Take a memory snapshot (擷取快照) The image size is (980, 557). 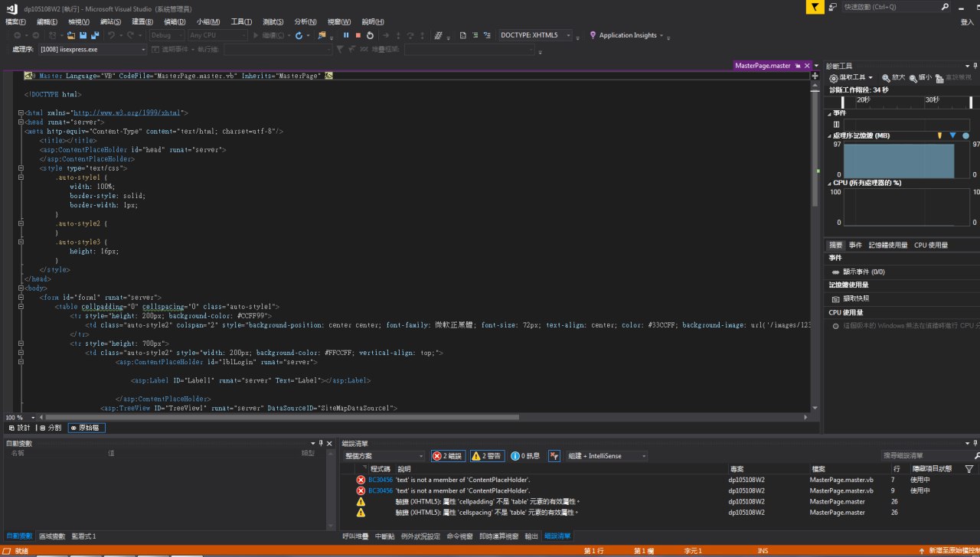point(855,298)
